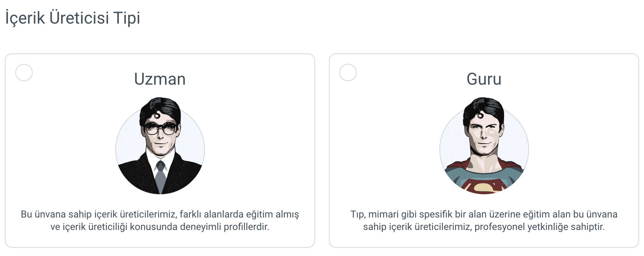Select the Guru radio button
644x256 pixels.
348,72
